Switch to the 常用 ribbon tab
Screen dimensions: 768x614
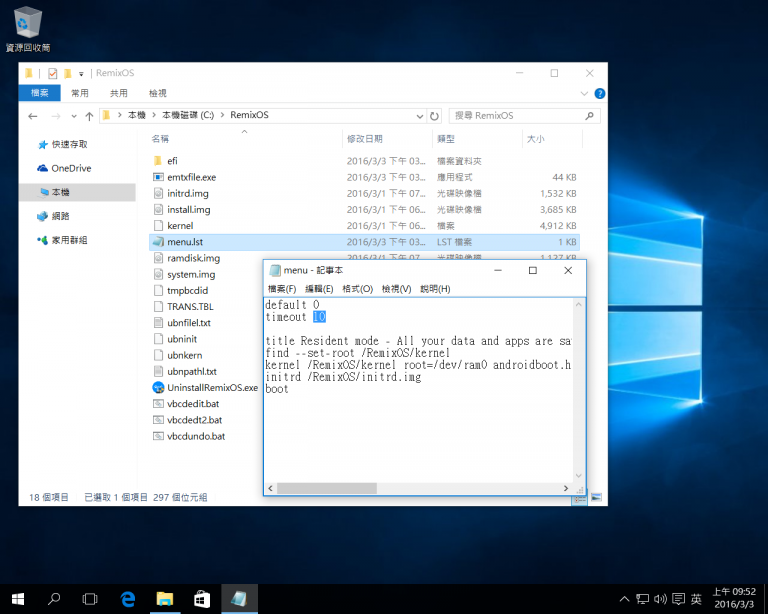pyautogui.click(x=79, y=93)
